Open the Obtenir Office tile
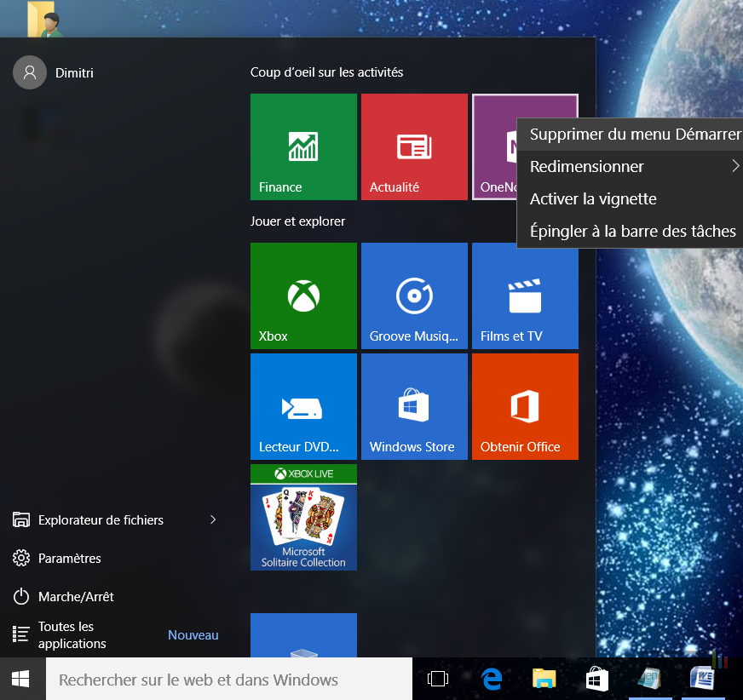The height and width of the screenshot is (700, 743). 525,406
